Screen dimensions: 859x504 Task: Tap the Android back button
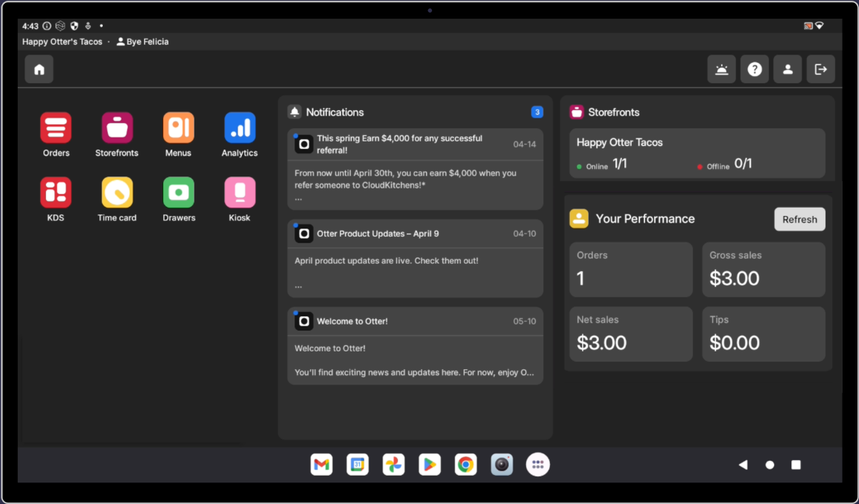(x=743, y=465)
